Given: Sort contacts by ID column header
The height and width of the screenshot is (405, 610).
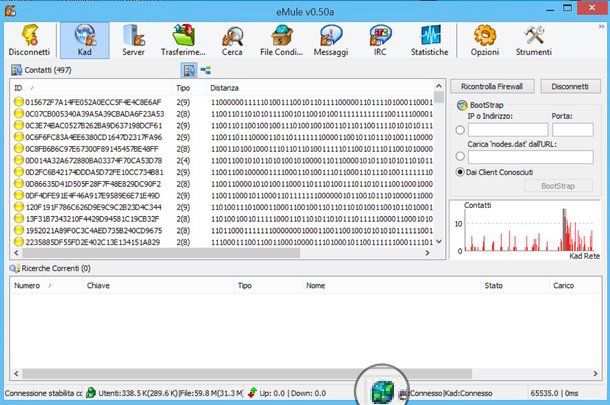Looking at the screenshot, I should click(x=91, y=88).
